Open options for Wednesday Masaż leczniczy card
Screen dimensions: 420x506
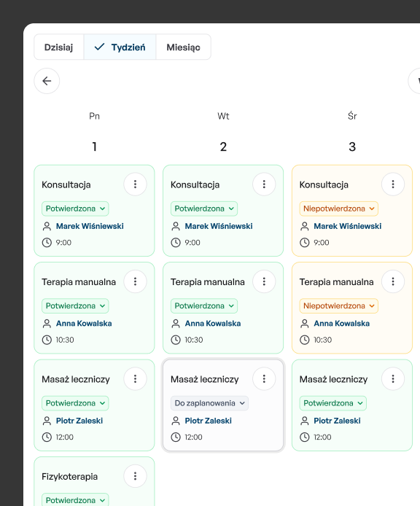tap(393, 378)
